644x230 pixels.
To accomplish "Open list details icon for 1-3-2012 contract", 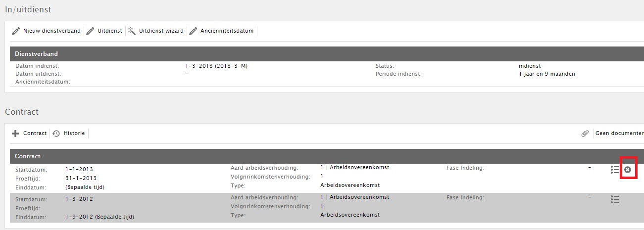I will (615, 199).
